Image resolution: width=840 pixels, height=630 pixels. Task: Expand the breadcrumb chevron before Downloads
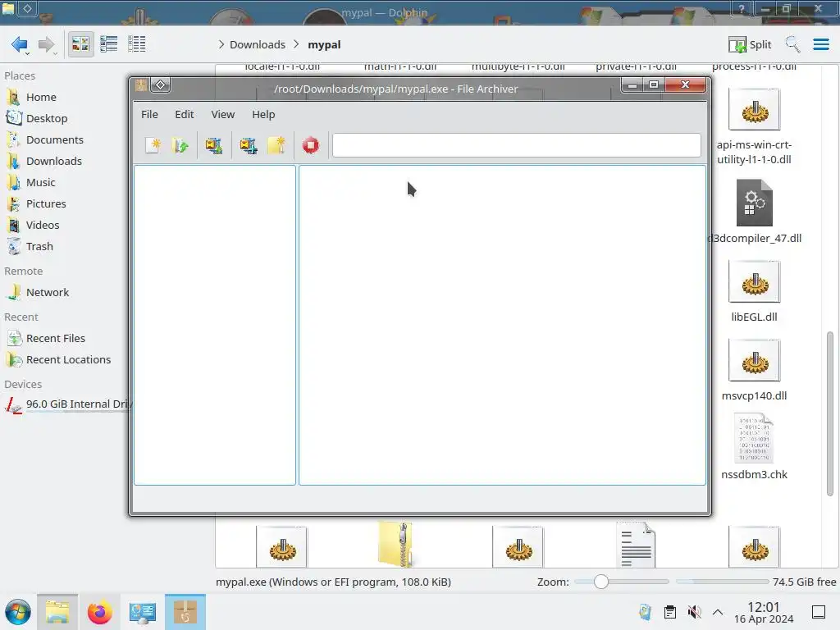click(x=221, y=44)
